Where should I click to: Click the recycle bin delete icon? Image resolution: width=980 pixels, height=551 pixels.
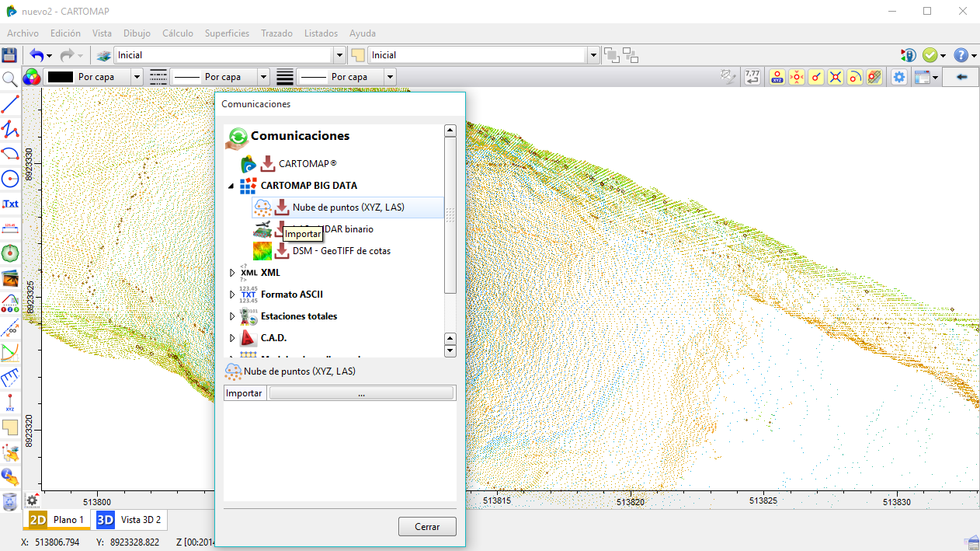[x=10, y=501]
